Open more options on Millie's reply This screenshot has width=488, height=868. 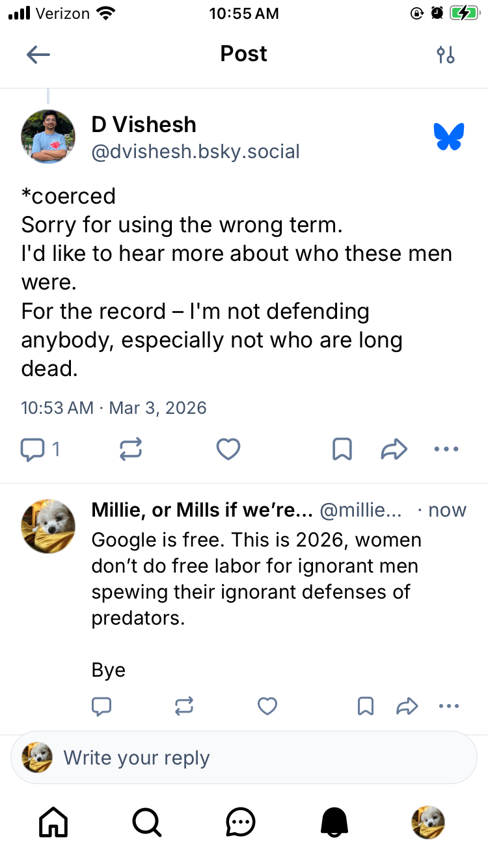[449, 706]
